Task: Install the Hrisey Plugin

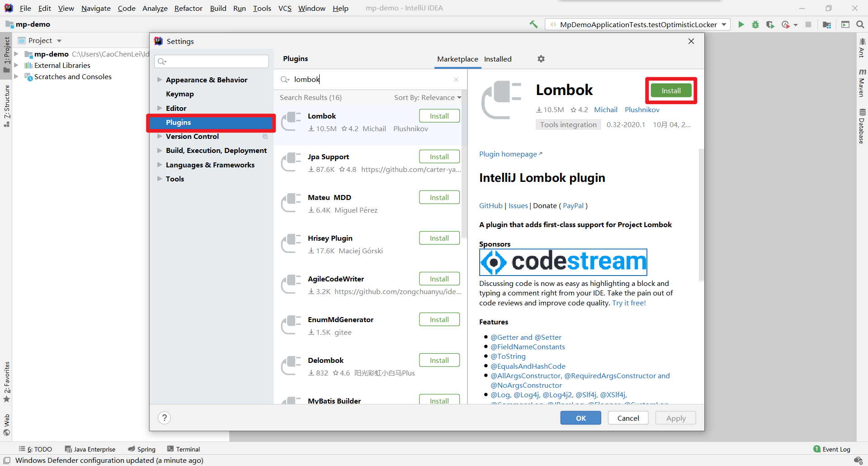Action: click(x=439, y=238)
